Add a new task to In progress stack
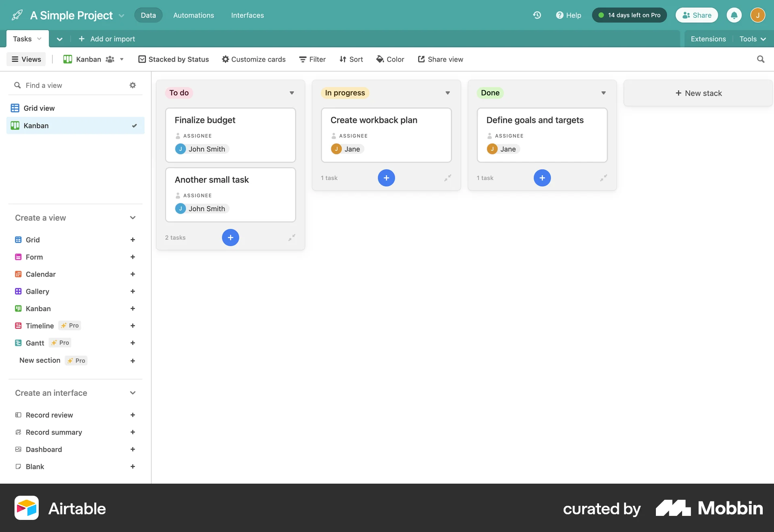774x532 pixels. 386,178
